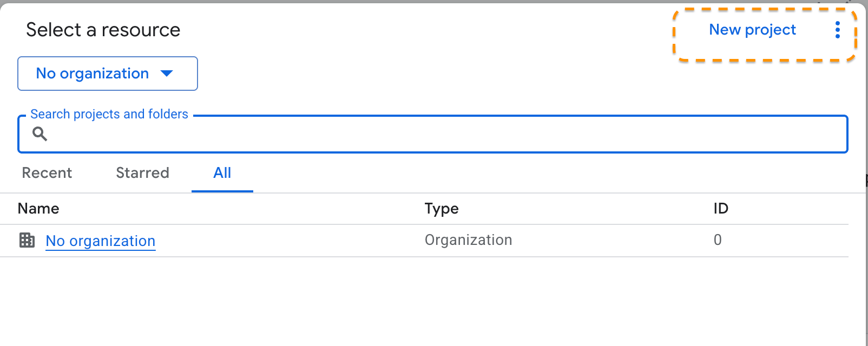868x346 pixels.
Task: Open the No organization selector
Action: click(x=93, y=74)
